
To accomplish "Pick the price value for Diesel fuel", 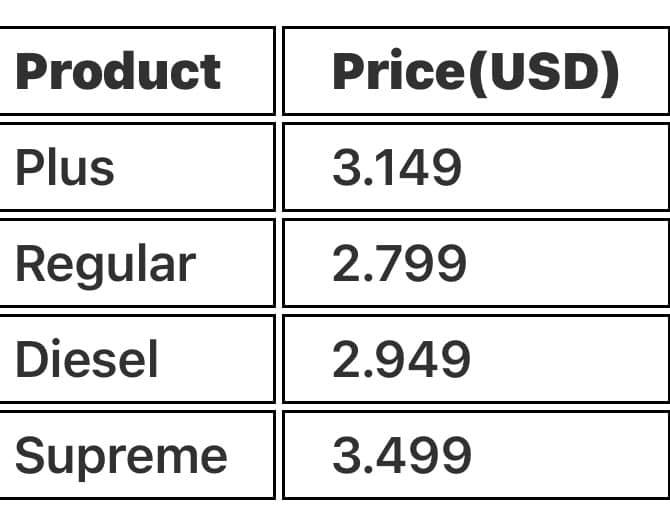I will point(400,359).
